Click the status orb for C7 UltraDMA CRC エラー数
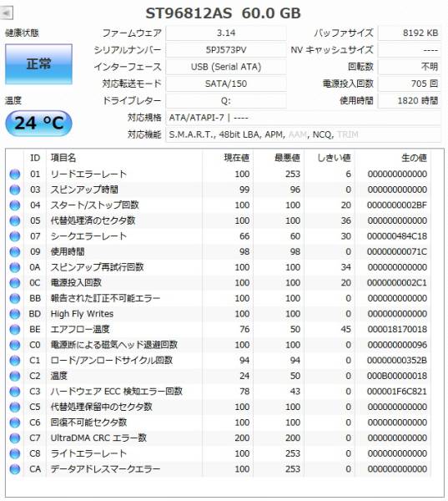448x501 pixels. [x=15, y=438]
